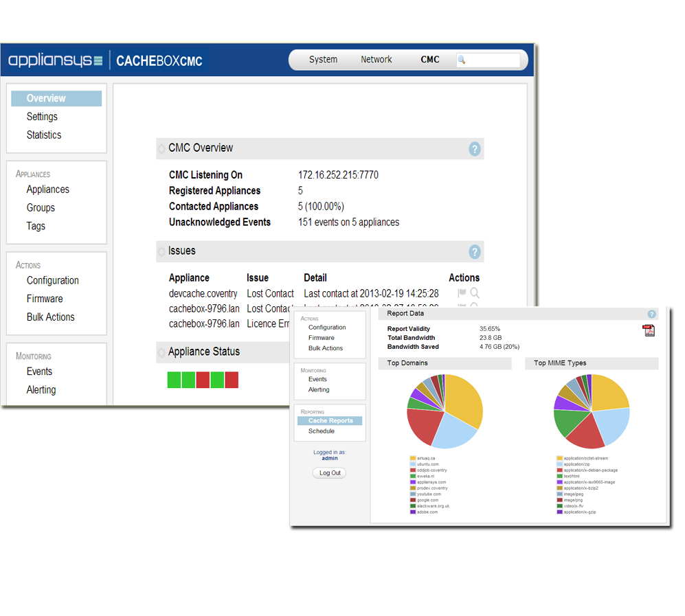Open help for the CMC Overview section
This screenshot has height=616, width=685.
tap(475, 149)
